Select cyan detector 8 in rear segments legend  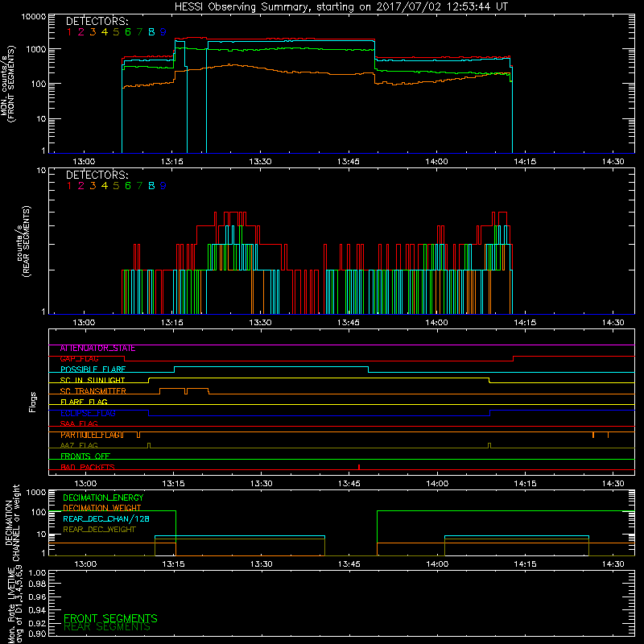151,186
